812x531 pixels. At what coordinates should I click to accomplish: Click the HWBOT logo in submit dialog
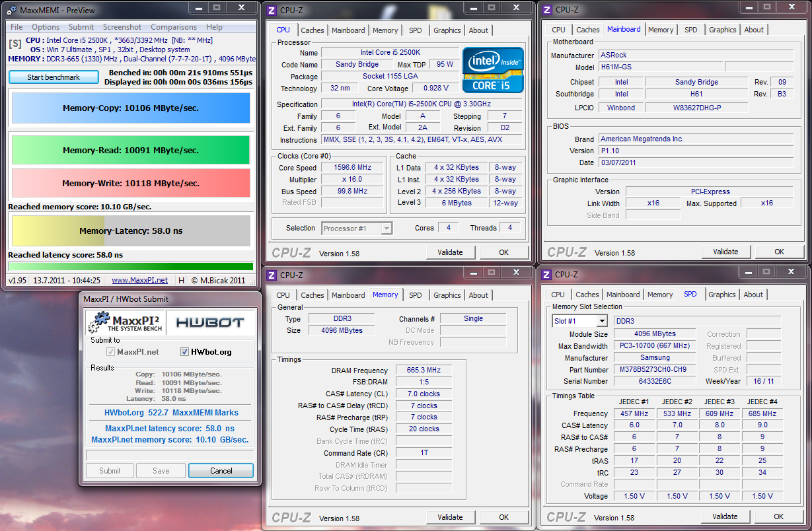(x=209, y=323)
